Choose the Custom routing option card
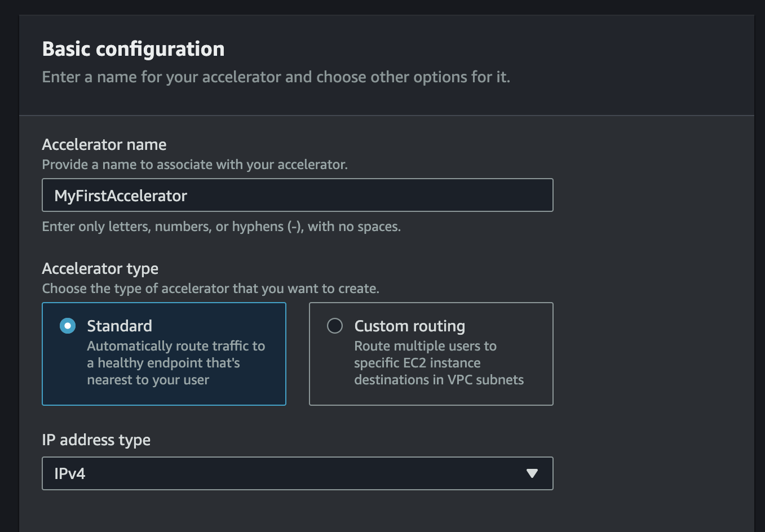 tap(431, 354)
